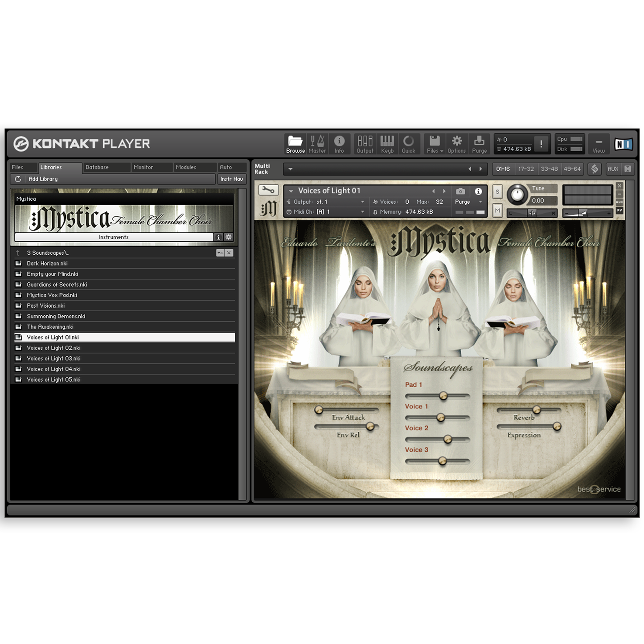Select Voices of Light 03.nki file
Viewport: 644px width, 644px height.
point(53,359)
